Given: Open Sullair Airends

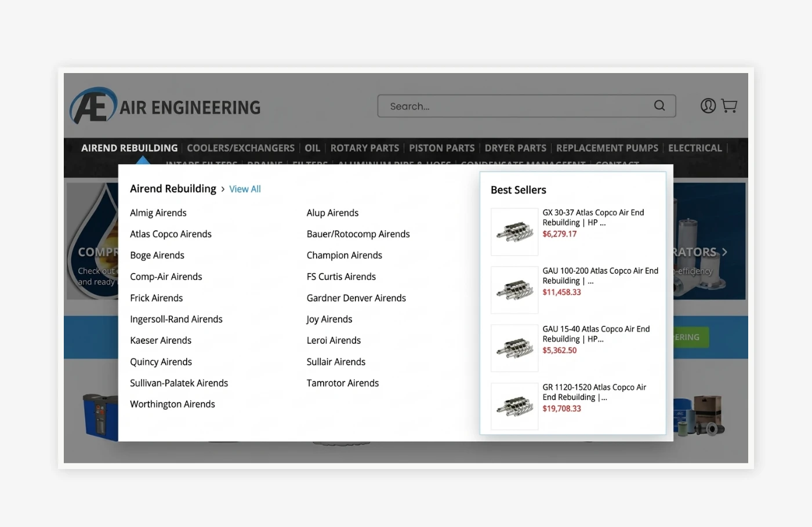Looking at the screenshot, I should [x=336, y=362].
